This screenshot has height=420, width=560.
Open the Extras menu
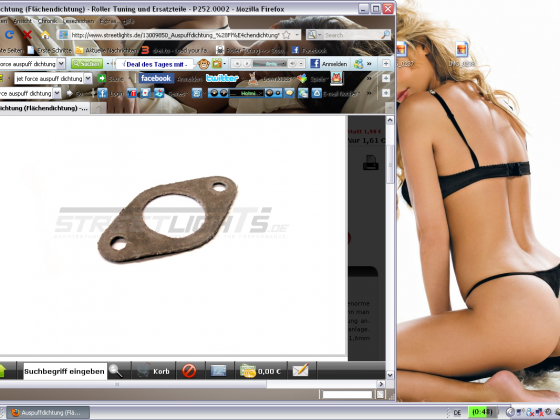point(108,21)
